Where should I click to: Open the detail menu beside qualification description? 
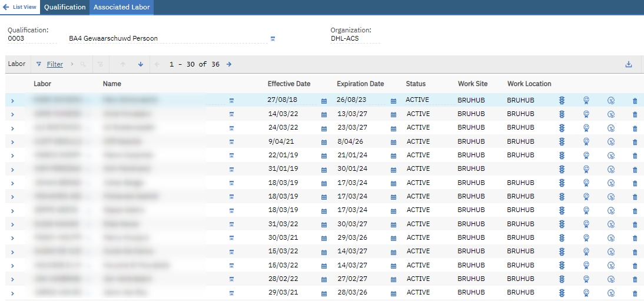[273, 39]
